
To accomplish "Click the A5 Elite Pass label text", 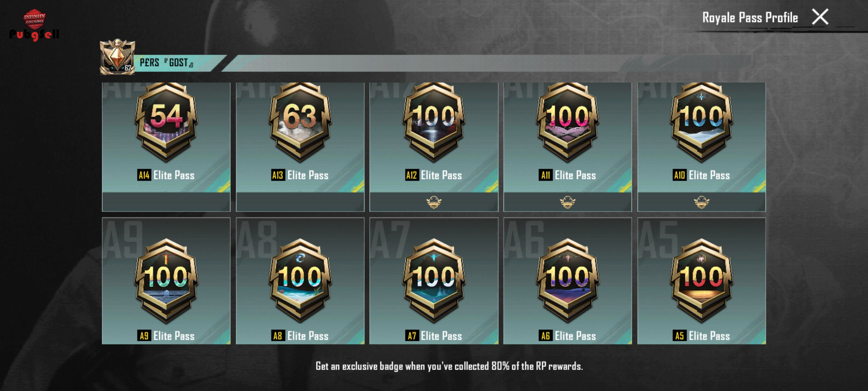I will (x=702, y=336).
